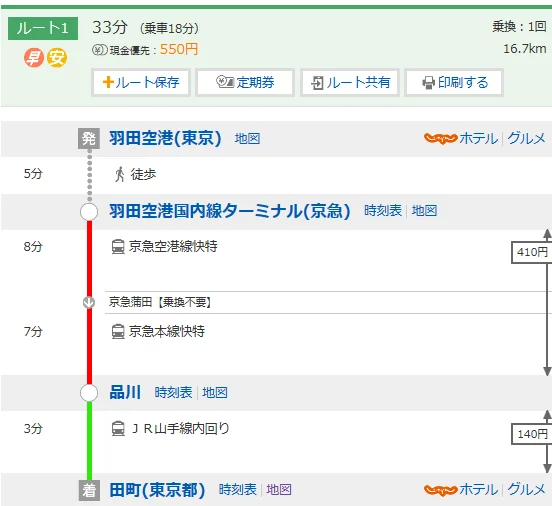The width and height of the screenshot is (552, 506).
Task: Open the 定期券 commuter pass button
Action: click(x=245, y=83)
